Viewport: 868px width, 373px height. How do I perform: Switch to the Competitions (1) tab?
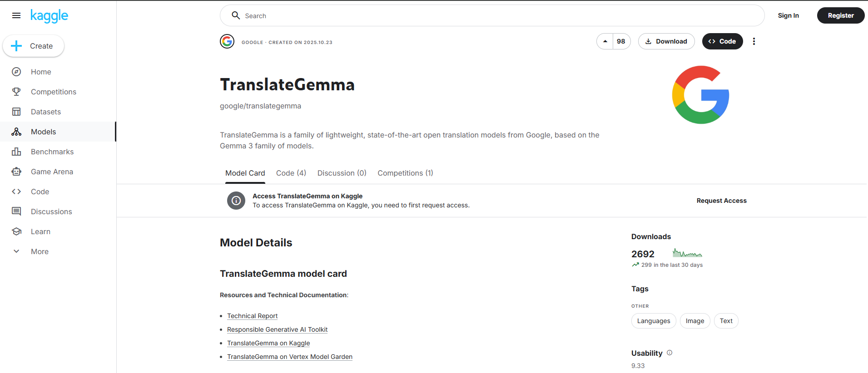405,173
